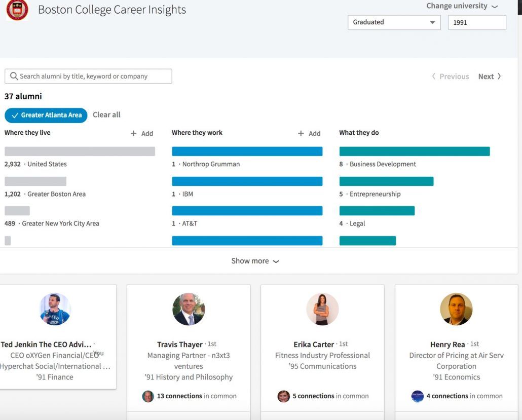
Task: View Erika Carter's 5 connections in common
Action: click(x=330, y=396)
